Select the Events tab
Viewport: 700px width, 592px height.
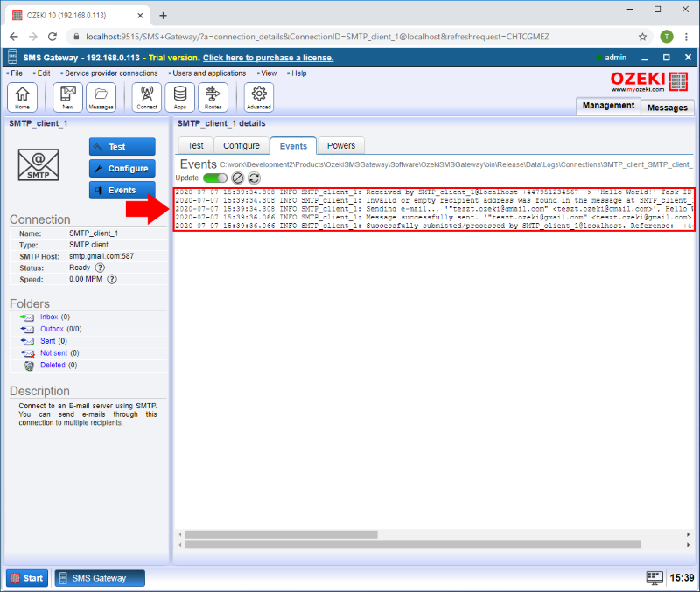coord(293,146)
